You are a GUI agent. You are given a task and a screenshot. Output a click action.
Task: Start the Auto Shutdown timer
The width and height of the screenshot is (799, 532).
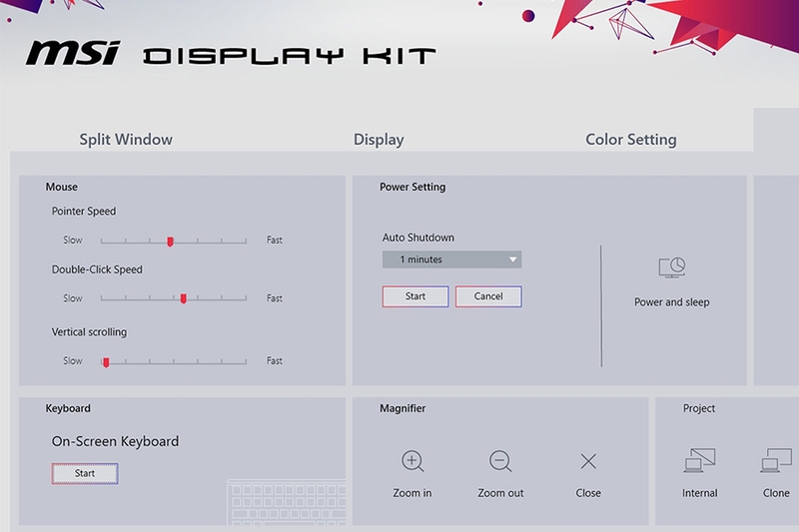pos(415,296)
